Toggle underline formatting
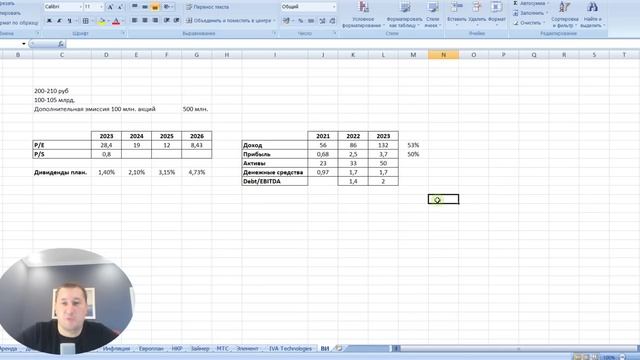 point(70,20)
